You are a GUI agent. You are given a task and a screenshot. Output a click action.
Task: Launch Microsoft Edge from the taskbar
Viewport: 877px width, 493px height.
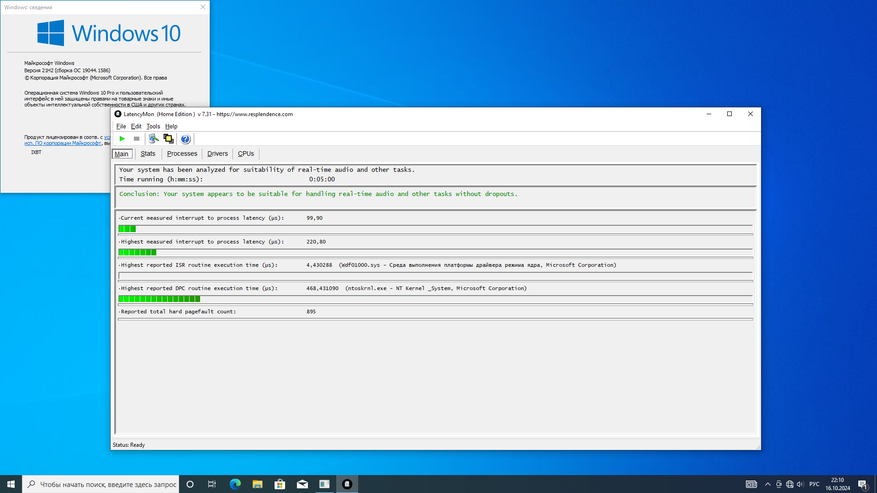coord(235,484)
